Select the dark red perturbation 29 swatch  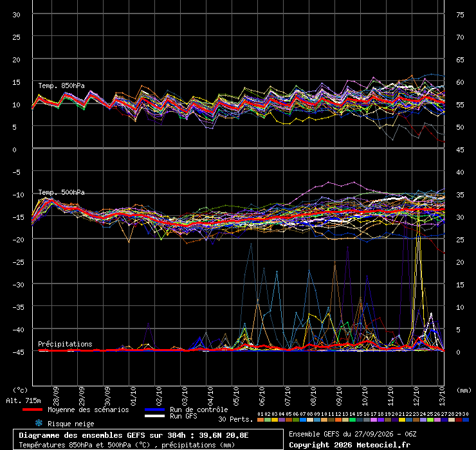coord(459,420)
